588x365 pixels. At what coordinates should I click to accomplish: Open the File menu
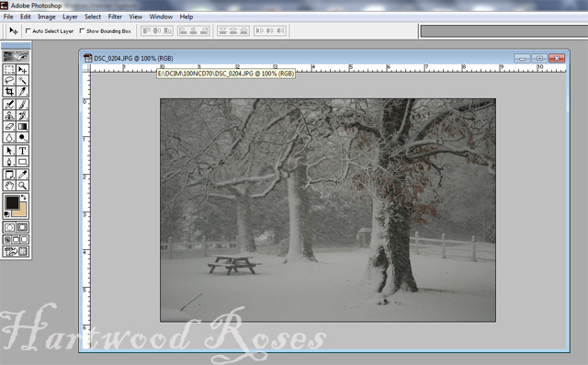click(x=8, y=17)
